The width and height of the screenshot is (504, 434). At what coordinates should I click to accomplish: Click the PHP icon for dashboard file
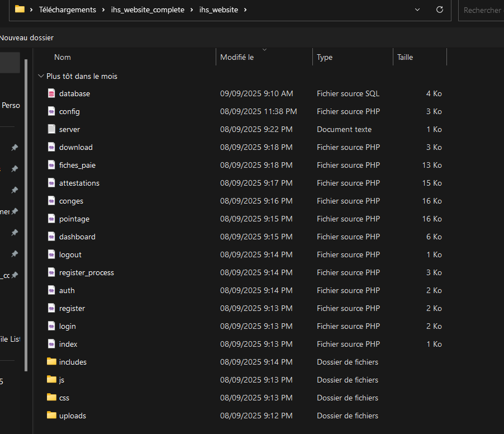(x=51, y=237)
